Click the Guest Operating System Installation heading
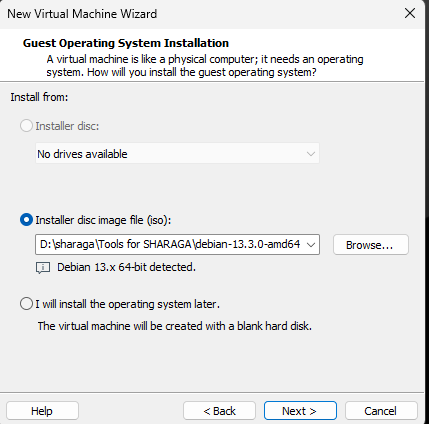Image resolution: width=429 pixels, height=424 pixels. [x=126, y=43]
